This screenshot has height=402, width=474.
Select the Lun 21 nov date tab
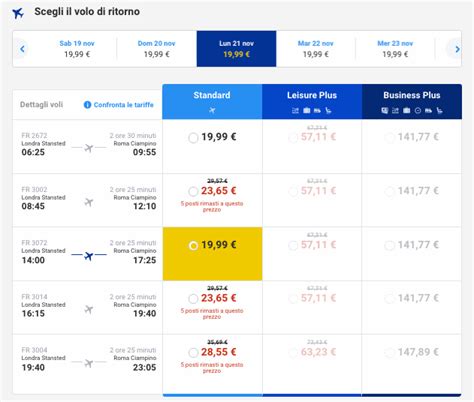pyautogui.click(x=236, y=49)
